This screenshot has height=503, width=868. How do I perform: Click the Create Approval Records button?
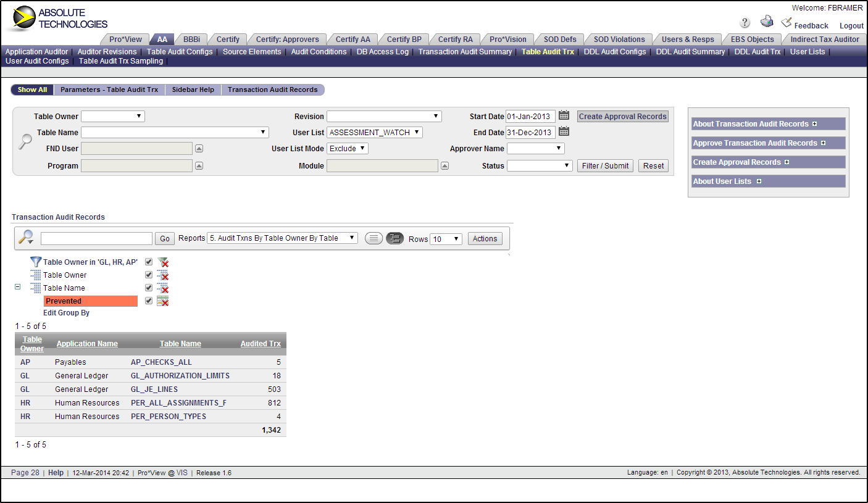(623, 116)
